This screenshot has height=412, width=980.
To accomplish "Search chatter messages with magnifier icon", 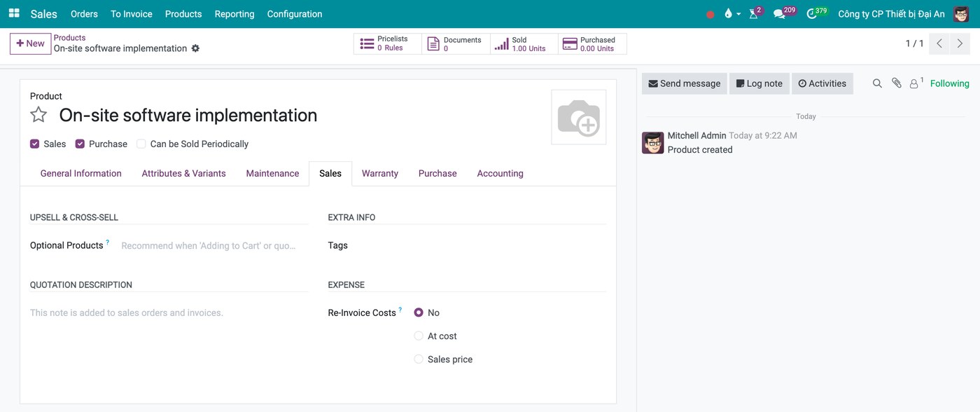I will point(877,83).
